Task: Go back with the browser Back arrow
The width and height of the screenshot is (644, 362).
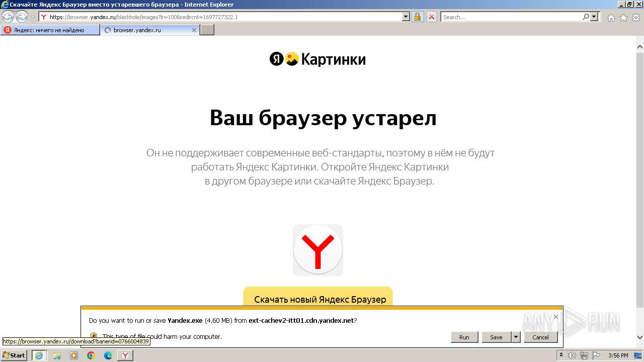Action: tap(8, 17)
